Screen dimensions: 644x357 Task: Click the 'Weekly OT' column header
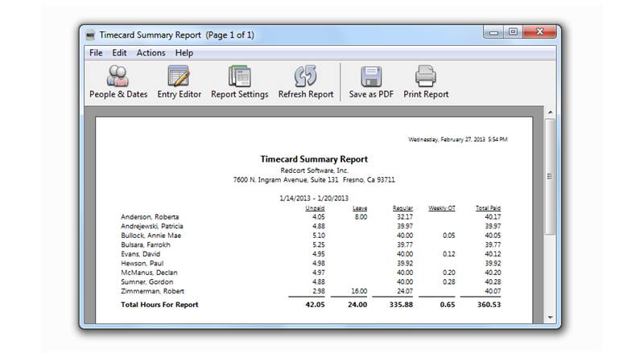pyautogui.click(x=441, y=208)
